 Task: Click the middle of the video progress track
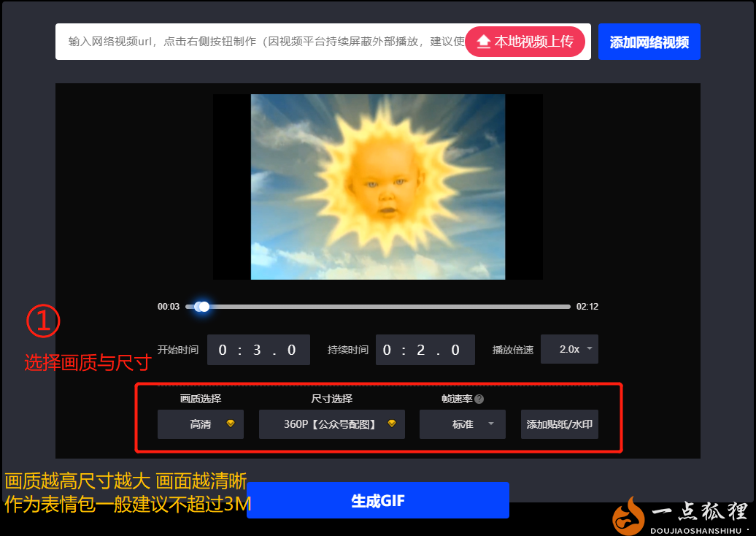pyautogui.click(x=377, y=307)
